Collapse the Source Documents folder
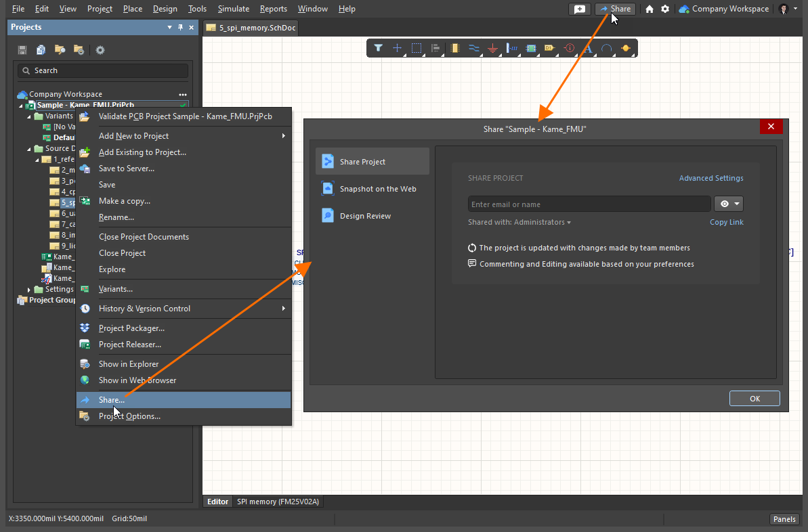 (x=29, y=149)
